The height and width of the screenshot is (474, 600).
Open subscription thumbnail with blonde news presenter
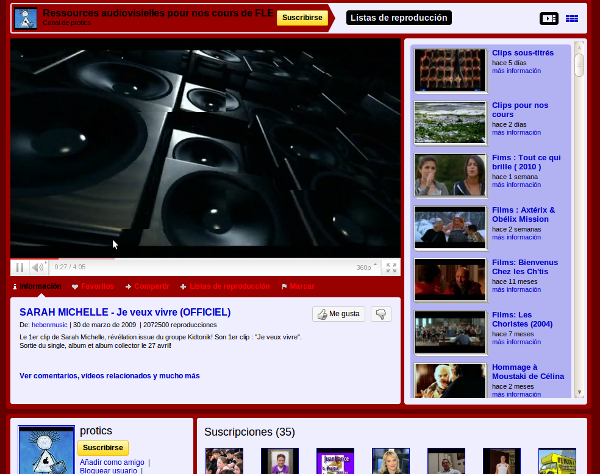[x=391, y=461]
